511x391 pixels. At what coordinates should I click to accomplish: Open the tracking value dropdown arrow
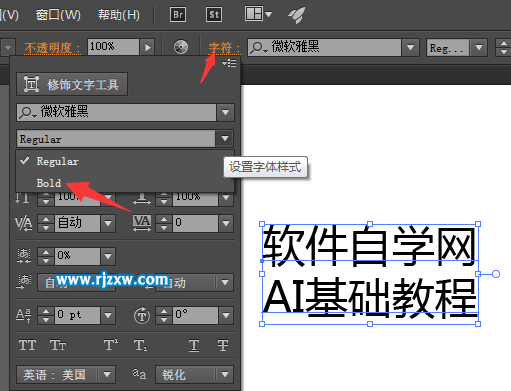[x=226, y=223]
